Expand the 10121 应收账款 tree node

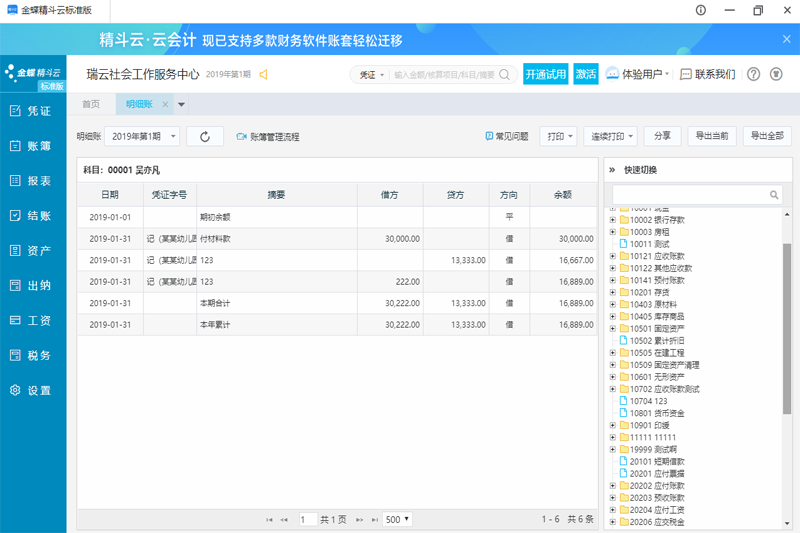tap(613, 256)
